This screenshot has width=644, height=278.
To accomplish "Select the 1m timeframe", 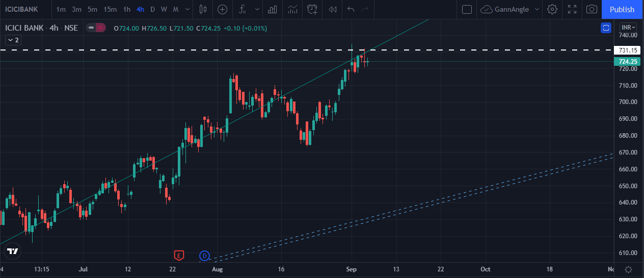I will (x=61, y=9).
